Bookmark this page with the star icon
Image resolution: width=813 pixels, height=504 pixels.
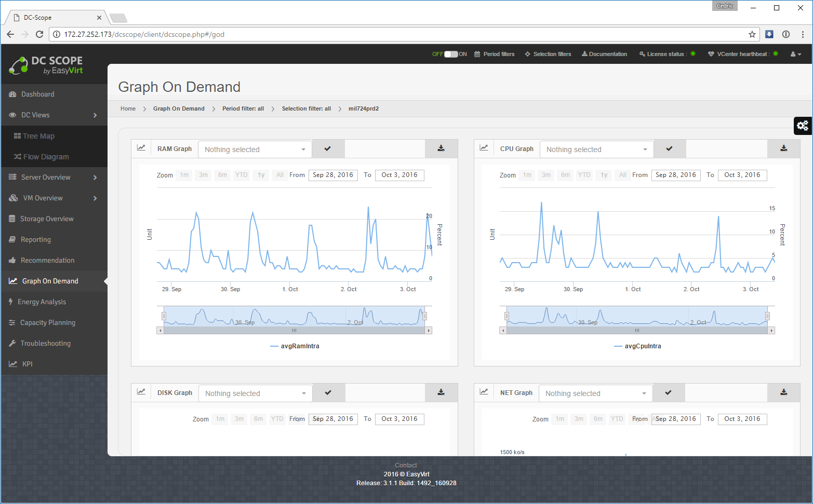coord(752,34)
